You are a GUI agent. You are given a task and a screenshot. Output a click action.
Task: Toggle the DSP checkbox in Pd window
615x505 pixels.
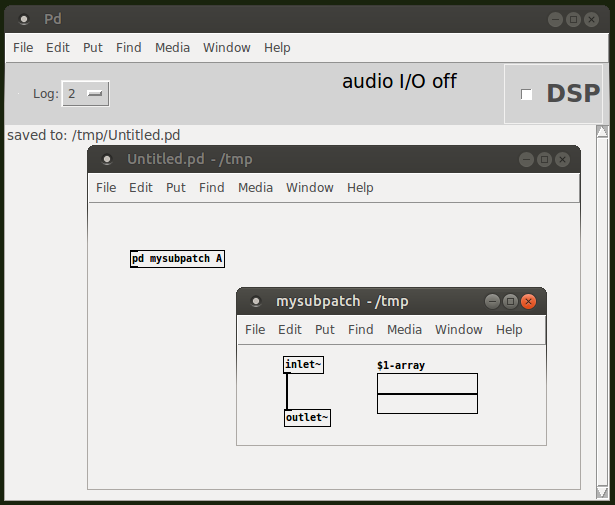coord(526,94)
